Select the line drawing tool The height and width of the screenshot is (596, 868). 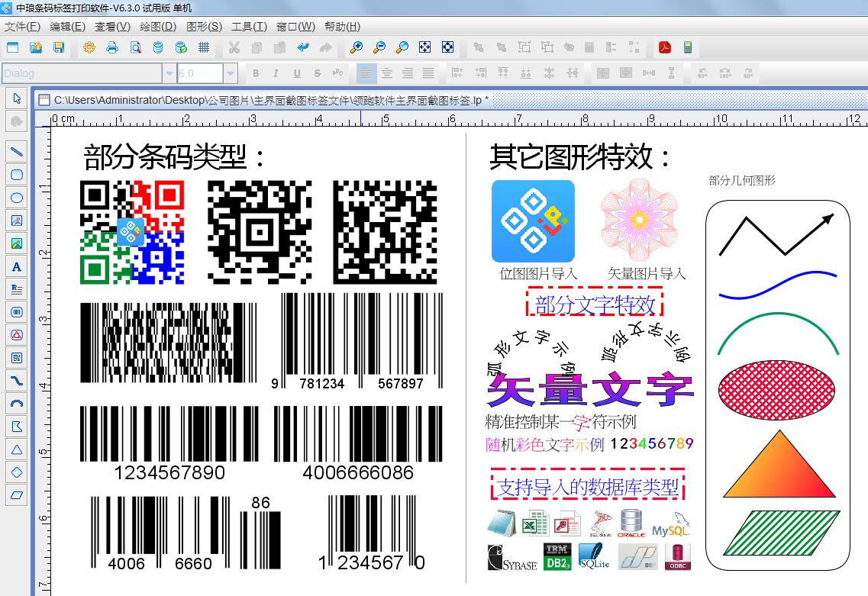(x=16, y=151)
